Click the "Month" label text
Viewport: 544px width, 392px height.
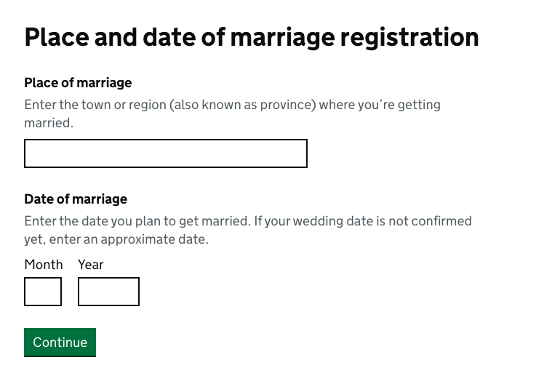pyautogui.click(x=44, y=265)
